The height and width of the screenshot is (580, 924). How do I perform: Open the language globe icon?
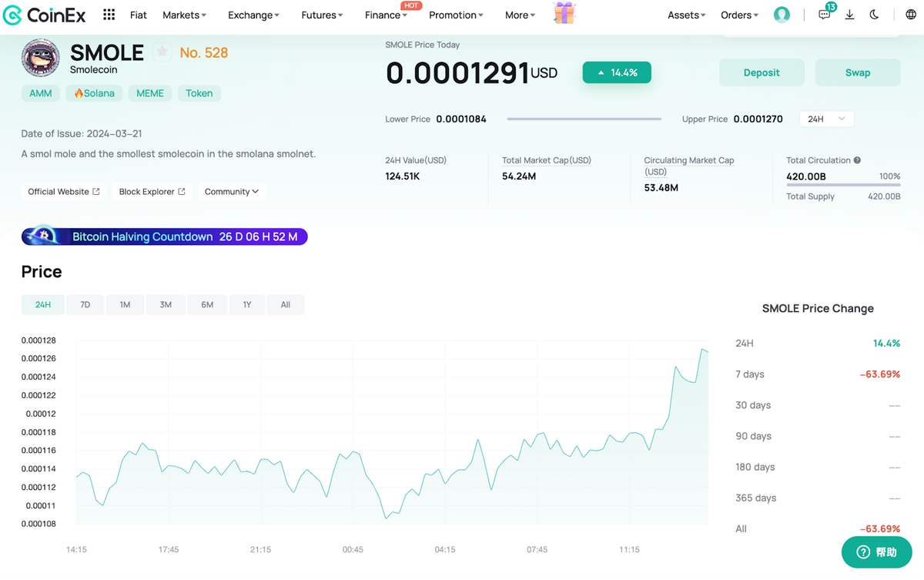click(911, 15)
